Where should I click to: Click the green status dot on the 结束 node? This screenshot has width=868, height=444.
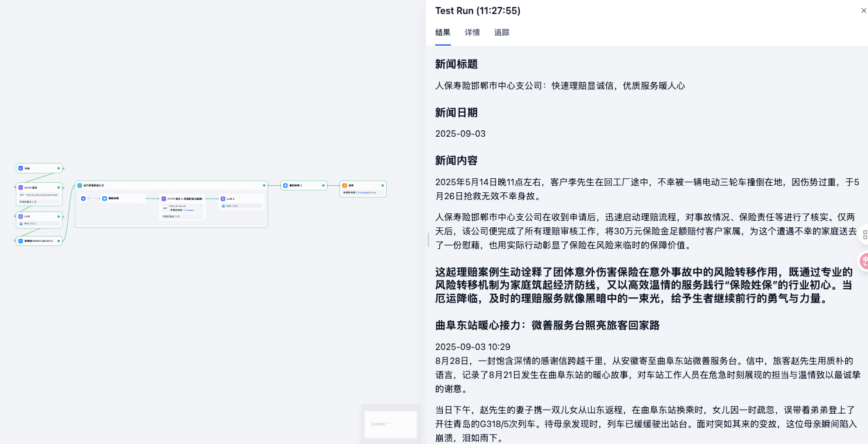coord(383,185)
